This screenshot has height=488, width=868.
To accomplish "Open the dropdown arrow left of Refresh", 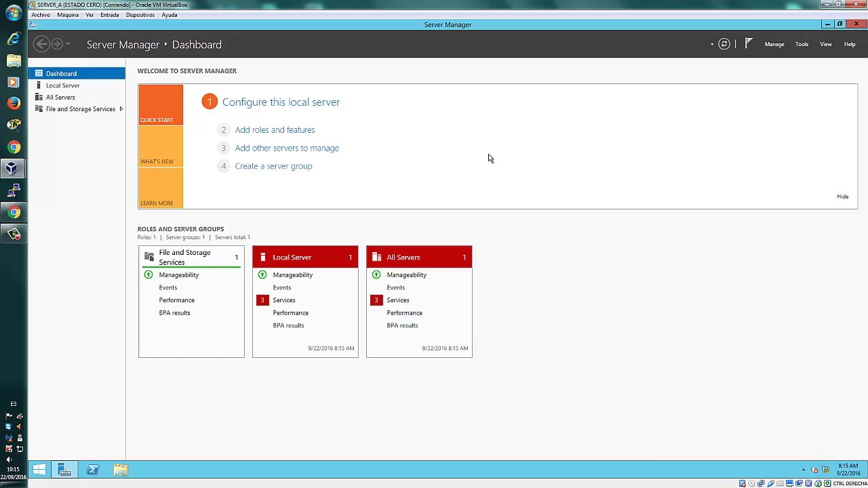I will (712, 45).
